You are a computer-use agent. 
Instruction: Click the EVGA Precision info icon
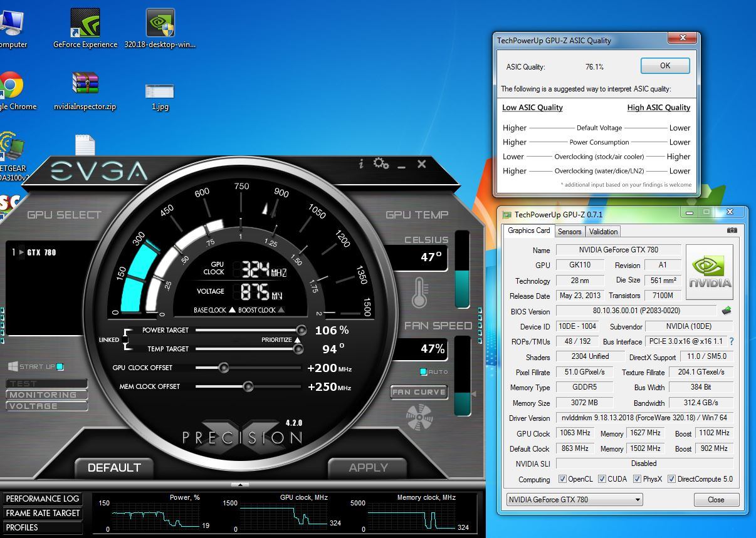pos(361,164)
